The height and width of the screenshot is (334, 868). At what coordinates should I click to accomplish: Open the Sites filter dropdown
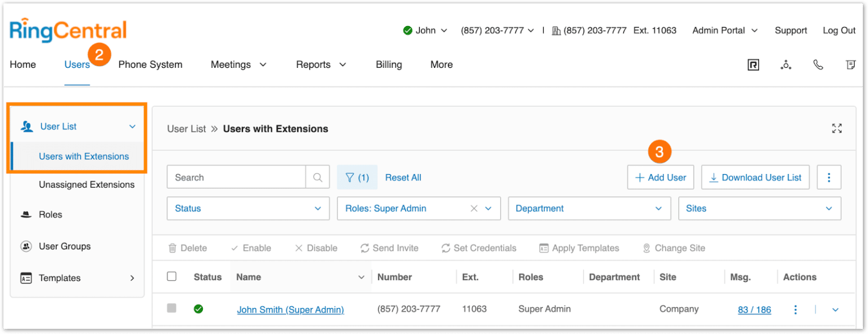(759, 208)
